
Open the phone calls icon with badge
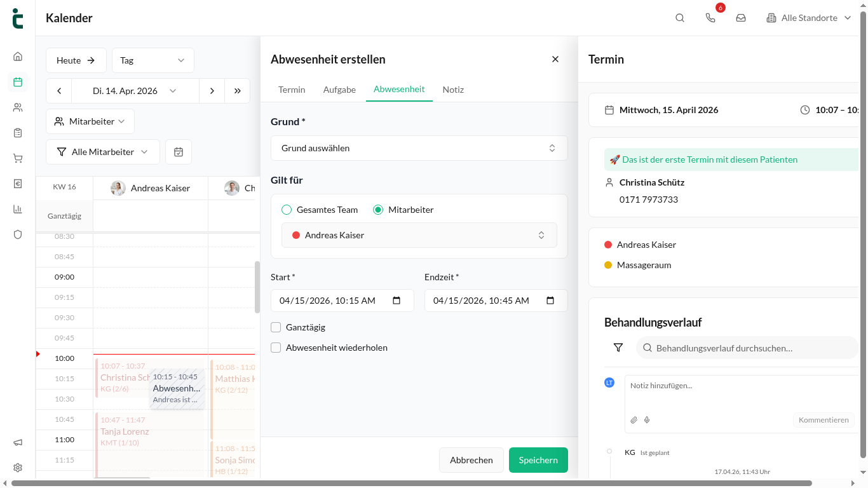point(710,18)
